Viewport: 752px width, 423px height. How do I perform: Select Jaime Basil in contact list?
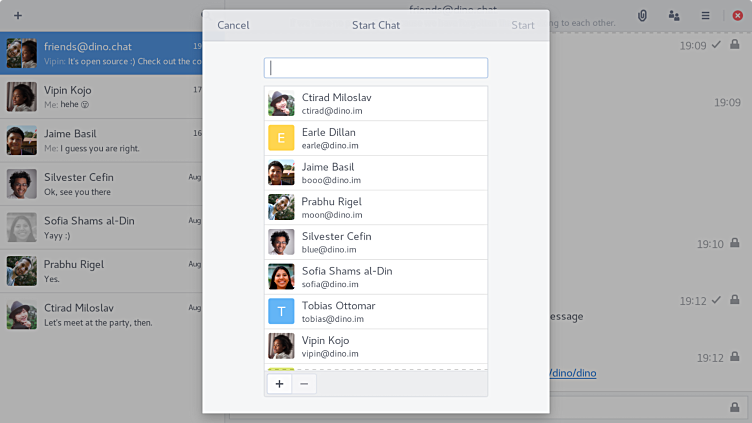376,173
